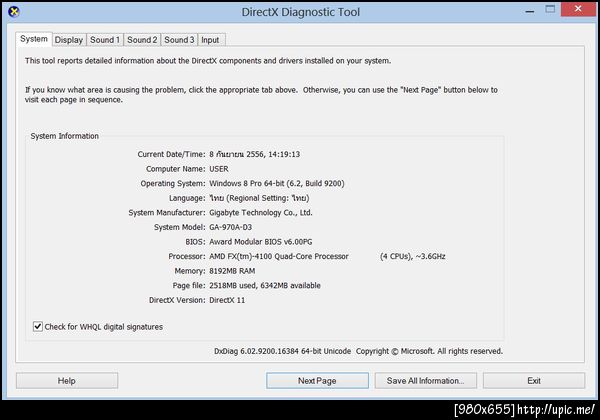Minimize the DirectX Diagnostic Tool window

coord(530,11)
